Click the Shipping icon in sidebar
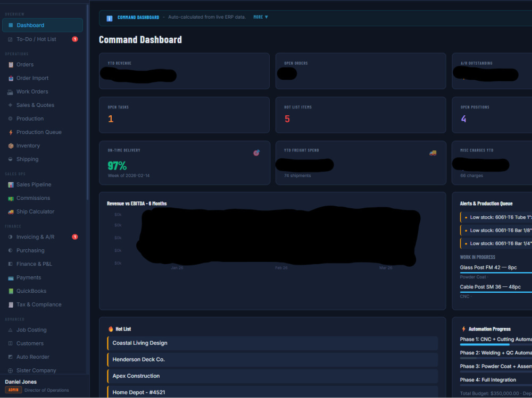 tap(10, 159)
